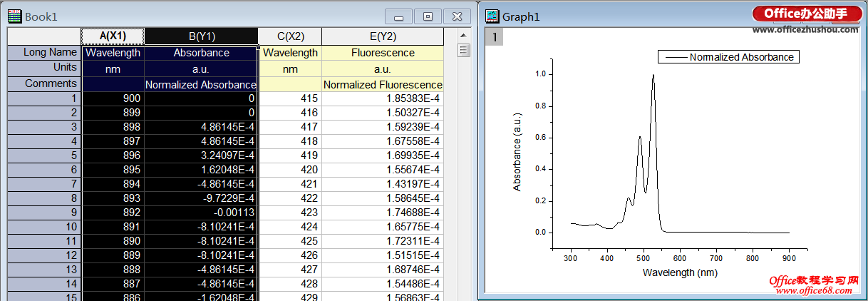Click the worksheet scrollbar up arrow
This screenshot has width=868, height=301.
pos(464,36)
